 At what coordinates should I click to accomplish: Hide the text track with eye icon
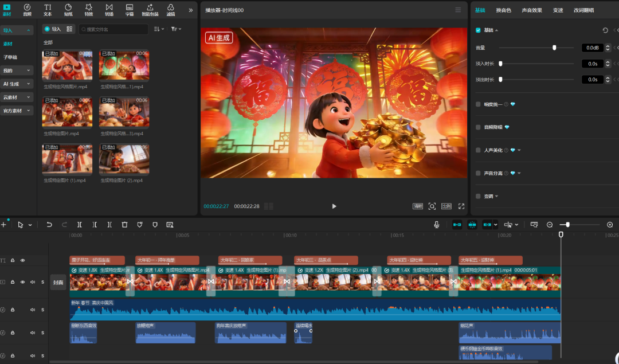[23, 260]
